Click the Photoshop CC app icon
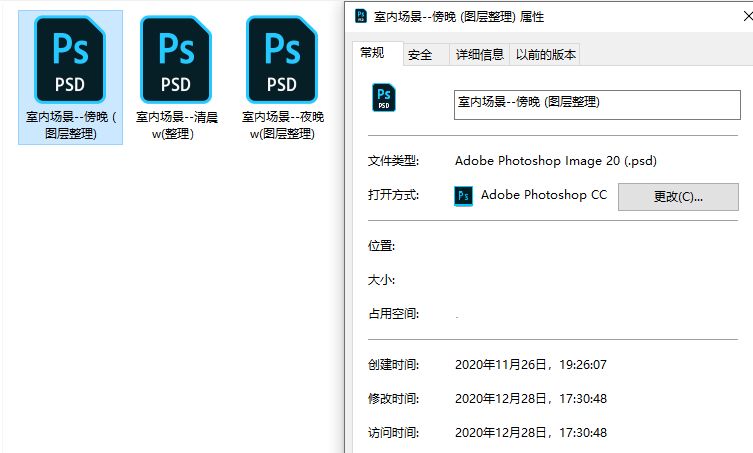753x453 pixels. (x=463, y=196)
